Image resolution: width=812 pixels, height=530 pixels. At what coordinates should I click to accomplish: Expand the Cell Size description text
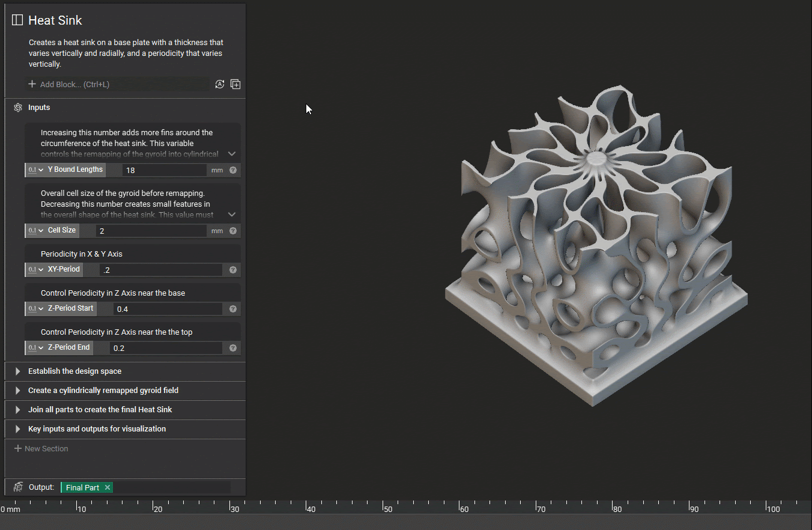click(232, 215)
